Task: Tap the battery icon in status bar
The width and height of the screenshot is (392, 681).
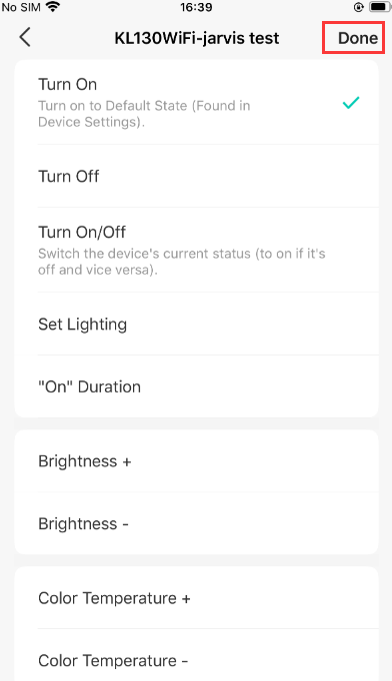Action: pyautogui.click(x=380, y=7)
